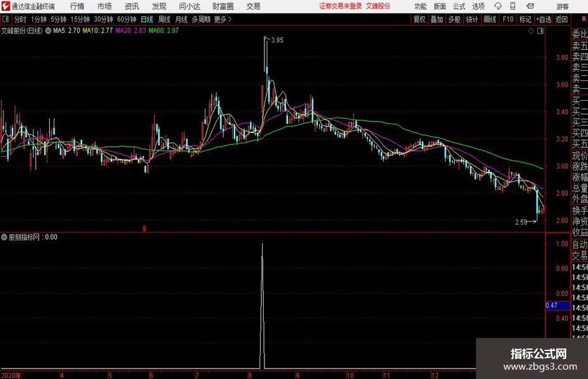Click the 委比 row in quote panel

(x=579, y=34)
